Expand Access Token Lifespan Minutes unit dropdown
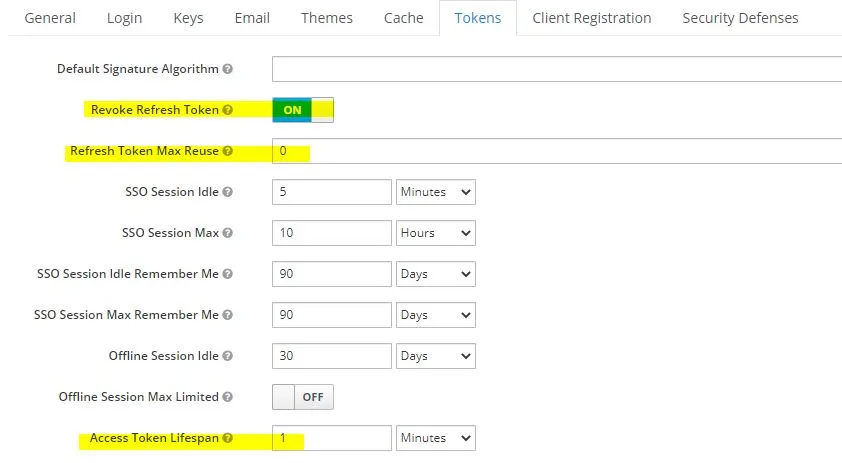This screenshot has height=463, width=842. point(436,438)
